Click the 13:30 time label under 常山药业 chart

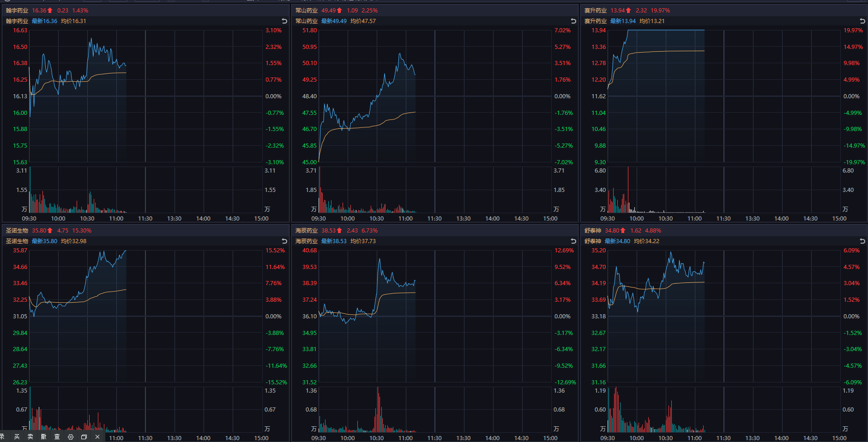coord(464,219)
